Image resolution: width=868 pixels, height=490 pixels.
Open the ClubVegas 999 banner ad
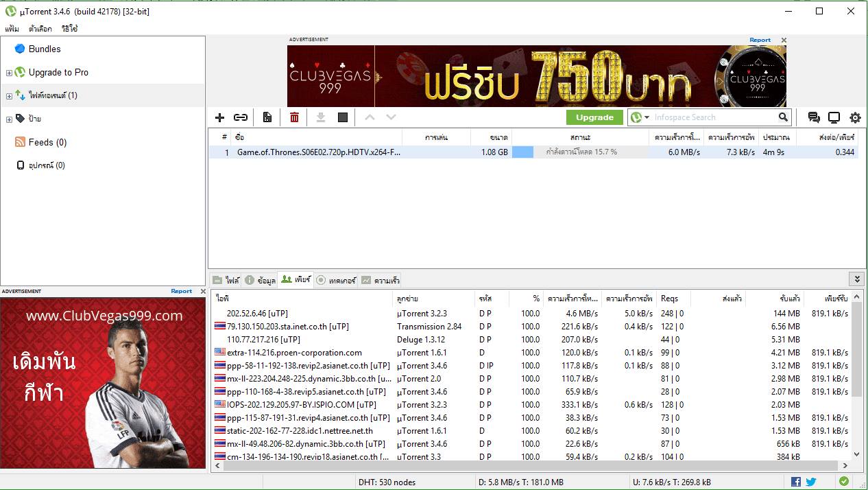(537, 76)
